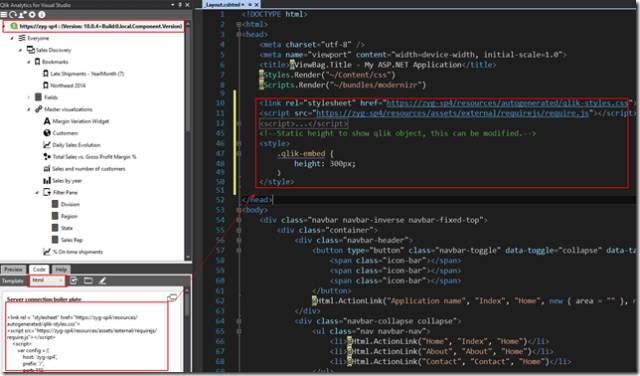The height and width of the screenshot is (376, 640).
Task: Expand the https://zyg-sp4 server node arrow
Action: 4,26
